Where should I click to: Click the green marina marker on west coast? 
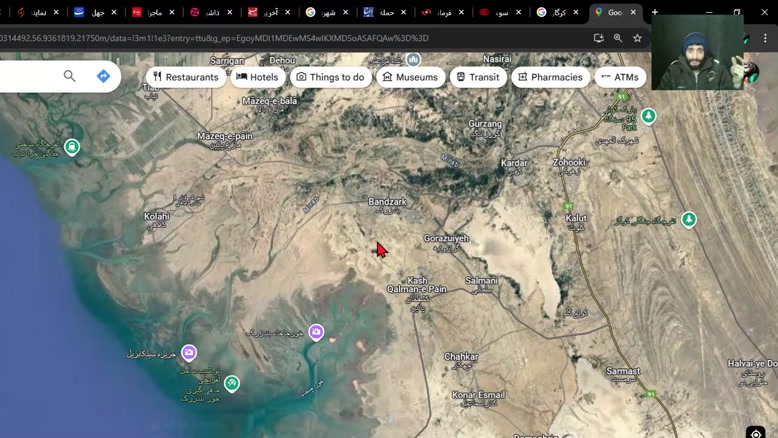point(72,147)
